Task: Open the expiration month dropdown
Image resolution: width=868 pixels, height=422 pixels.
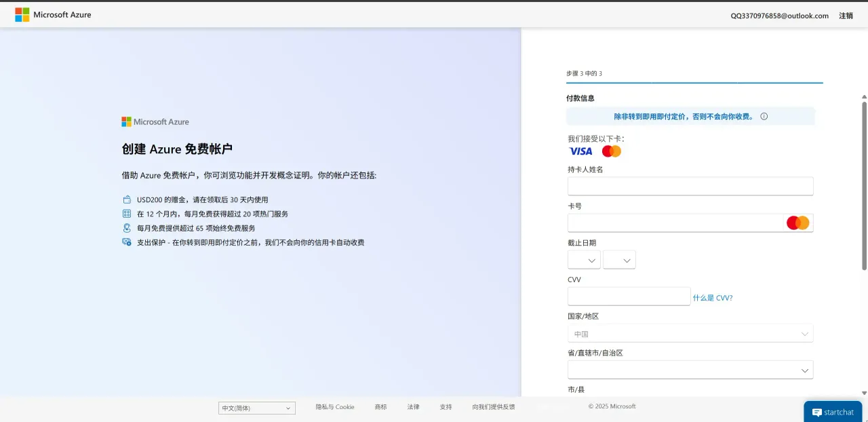Action: tap(584, 260)
